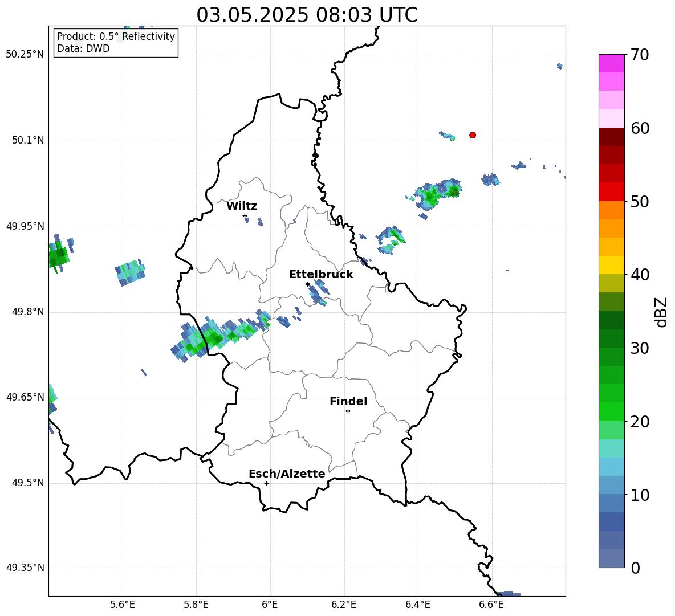Click the red dot marker on the map
The height and width of the screenshot is (616, 675).
pos(473,135)
